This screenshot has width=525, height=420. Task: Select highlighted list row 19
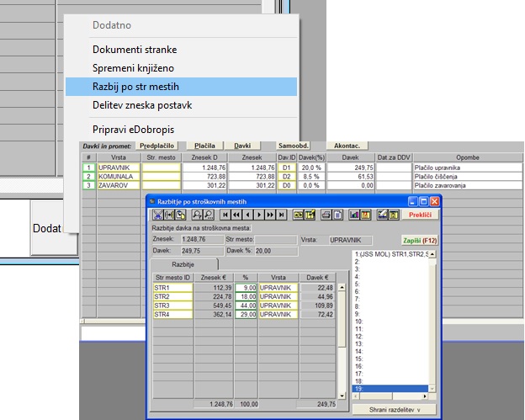390,389
